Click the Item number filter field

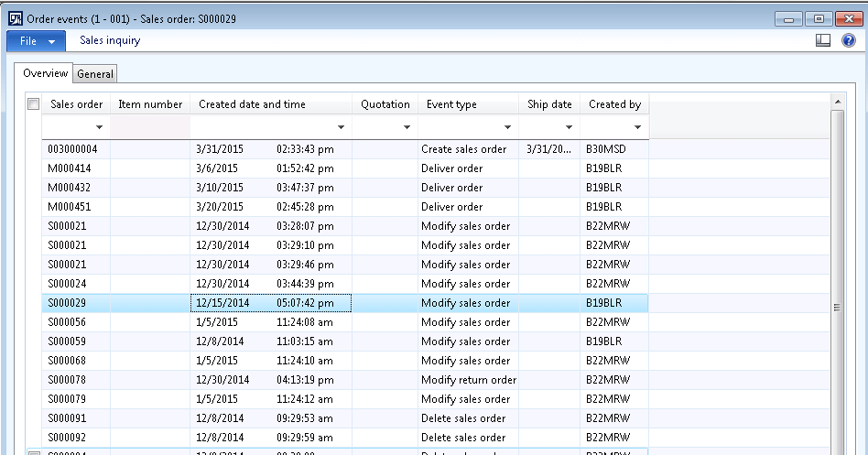pos(149,127)
